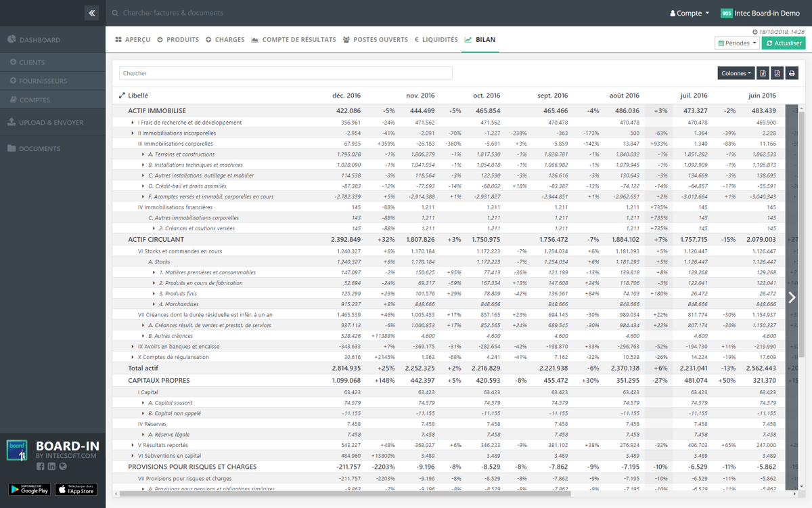Viewport: 812px width, 508px height.
Task: Export the table as PDF
Action: click(777, 73)
